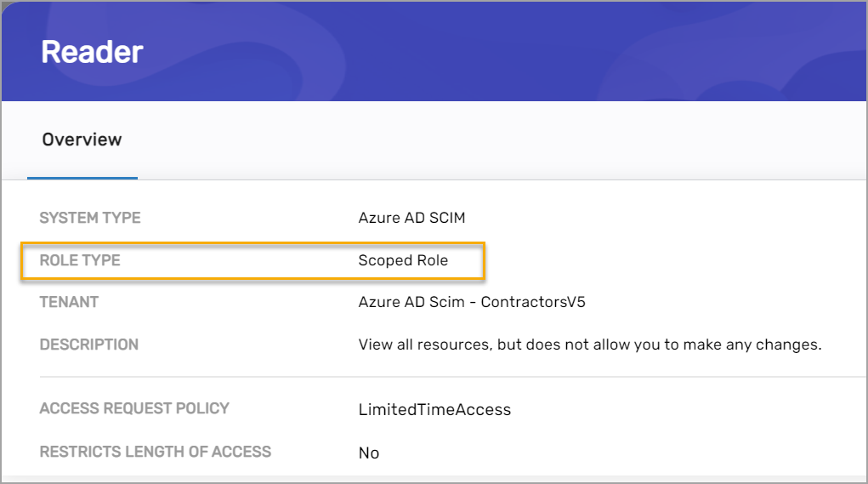Click the No value for restricts access
The height and width of the screenshot is (484, 868).
(x=368, y=453)
